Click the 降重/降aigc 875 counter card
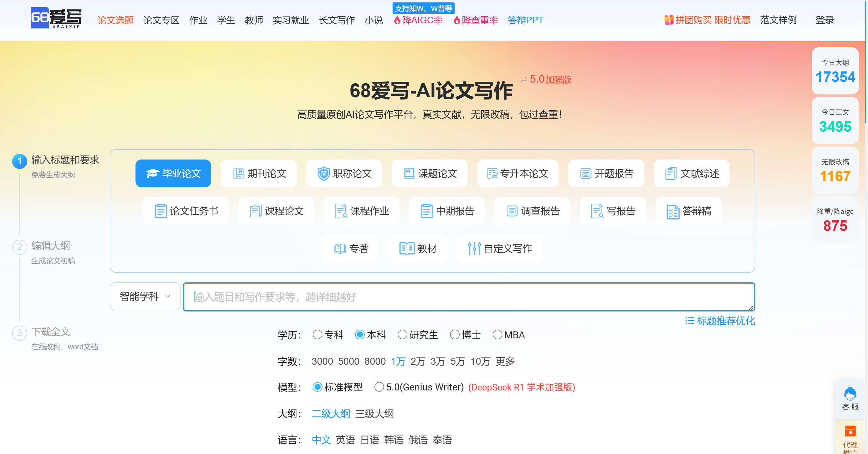This screenshot has height=454, width=868. tap(835, 220)
